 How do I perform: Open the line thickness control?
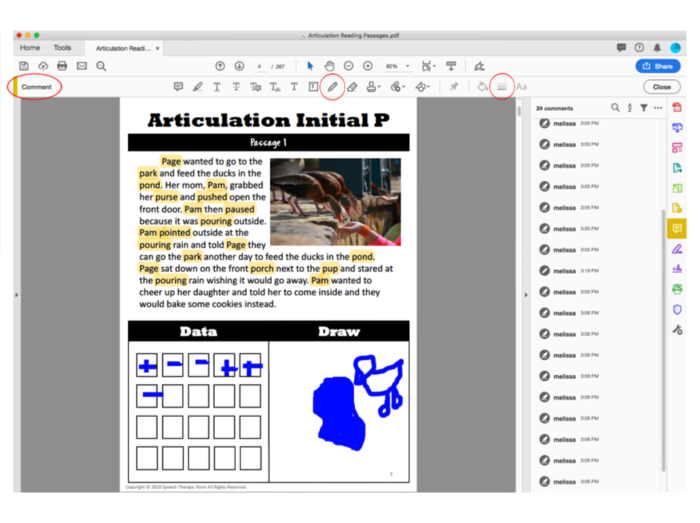tap(502, 87)
